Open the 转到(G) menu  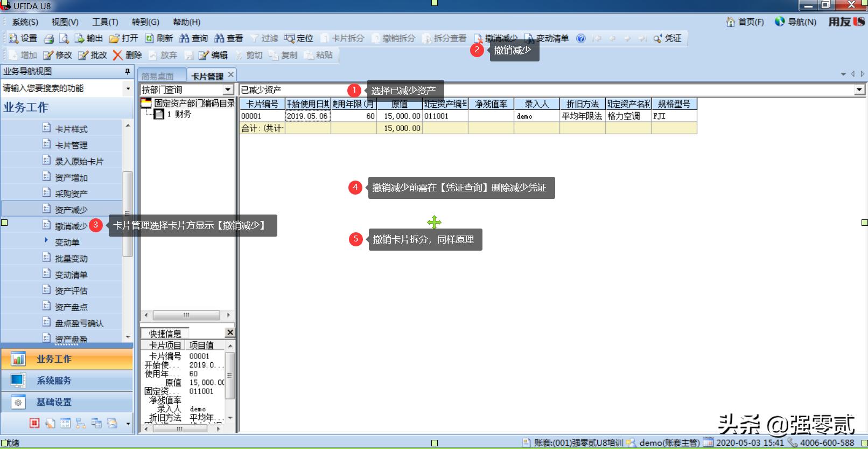point(145,22)
